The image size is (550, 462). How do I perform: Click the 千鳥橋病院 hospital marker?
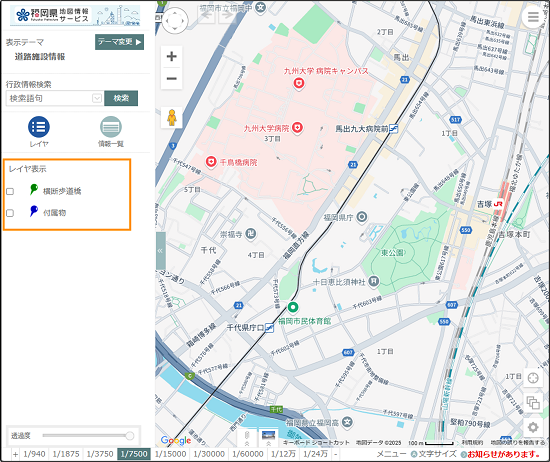click(x=210, y=162)
